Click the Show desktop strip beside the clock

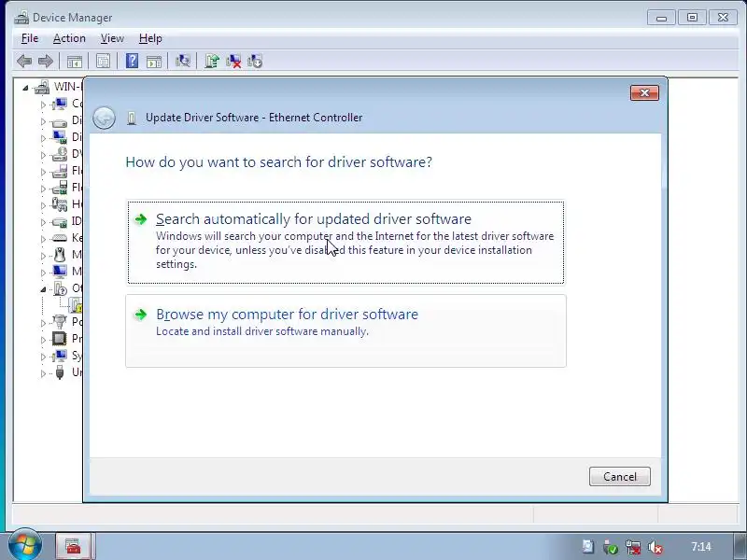point(740,546)
